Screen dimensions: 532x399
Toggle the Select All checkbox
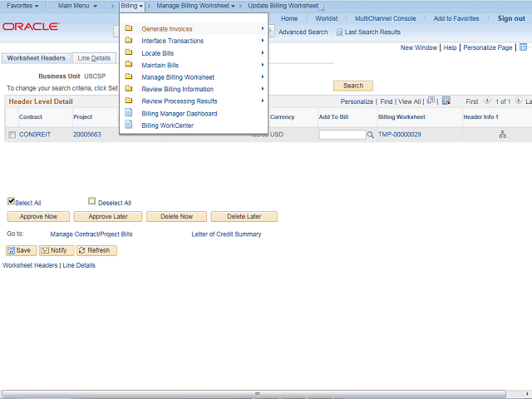(11, 201)
